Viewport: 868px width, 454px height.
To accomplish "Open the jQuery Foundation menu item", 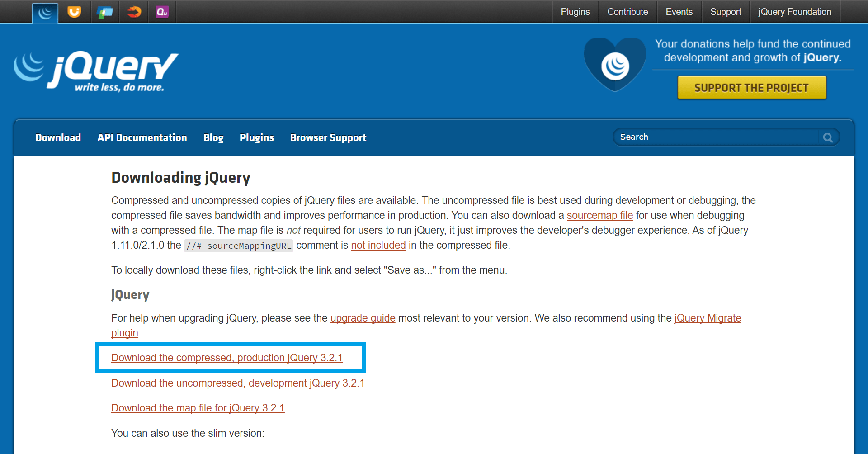I will pyautogui.click(x=795, y=12).
